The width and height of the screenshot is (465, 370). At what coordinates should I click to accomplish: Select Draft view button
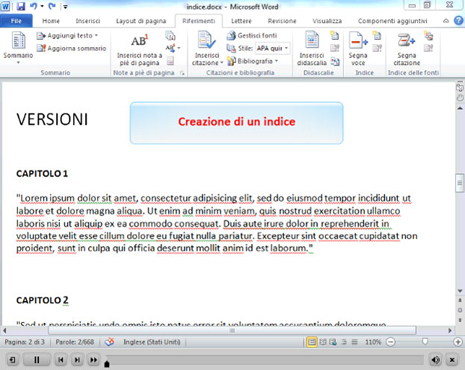pos(354,342)
